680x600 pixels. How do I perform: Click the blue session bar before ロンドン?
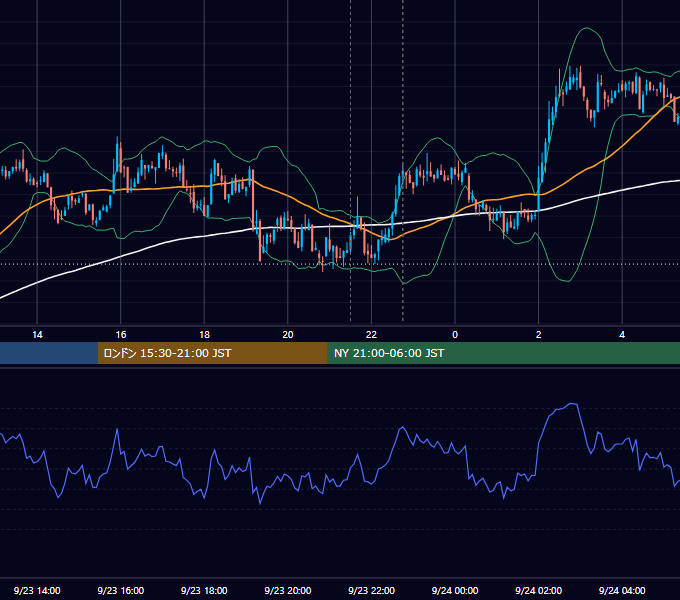[x=49, y=353]
